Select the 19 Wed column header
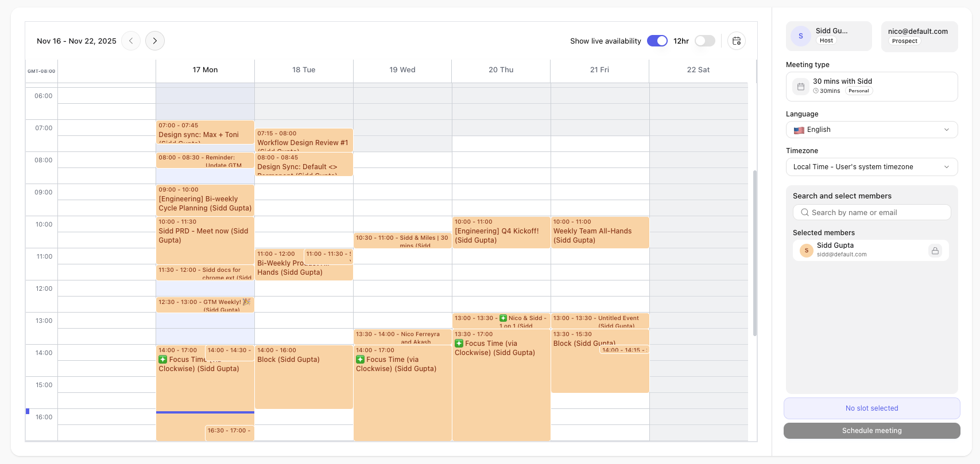 coord(402,70)
